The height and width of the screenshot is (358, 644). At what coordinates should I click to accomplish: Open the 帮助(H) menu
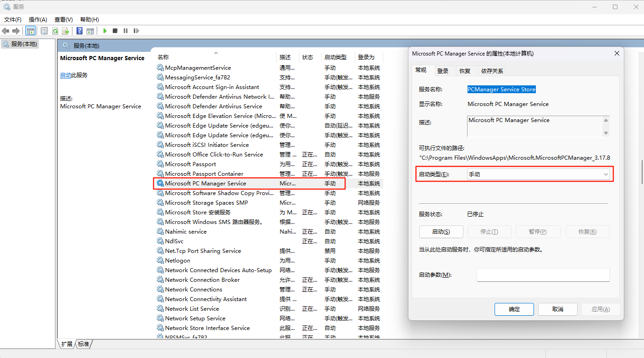[x=89, y=19]
